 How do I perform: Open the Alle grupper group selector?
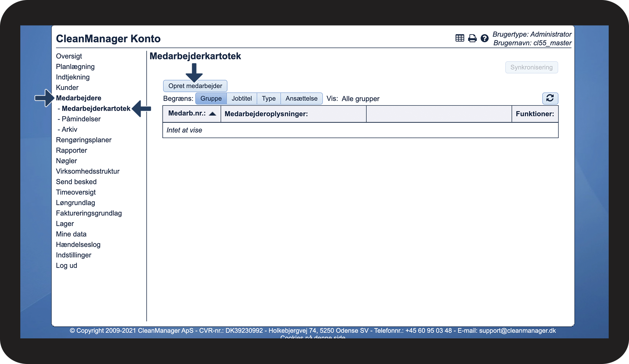(361, 99)
